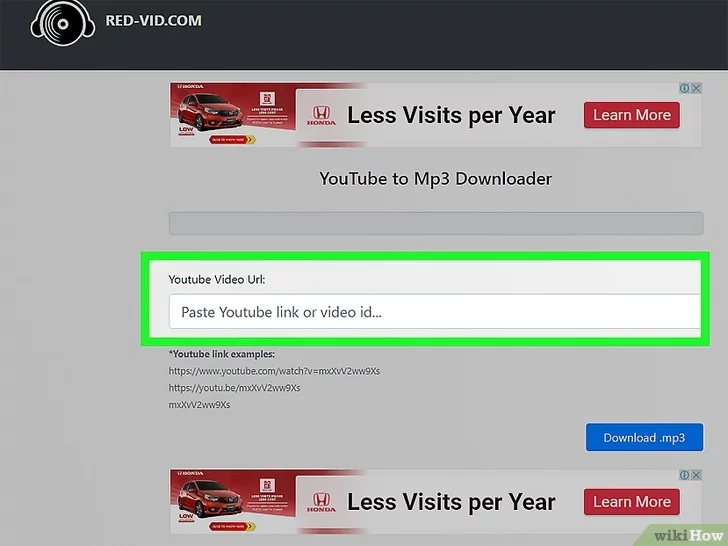Click Learn More in bottom Honda ad
Image resolution: width=728 pixels, height=546 pixels.
pos(631,501)
